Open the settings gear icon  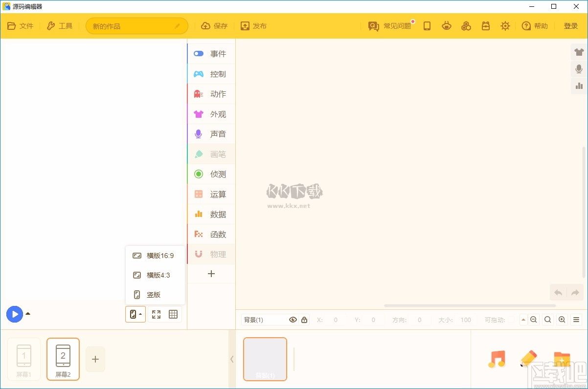click(505, 26)
